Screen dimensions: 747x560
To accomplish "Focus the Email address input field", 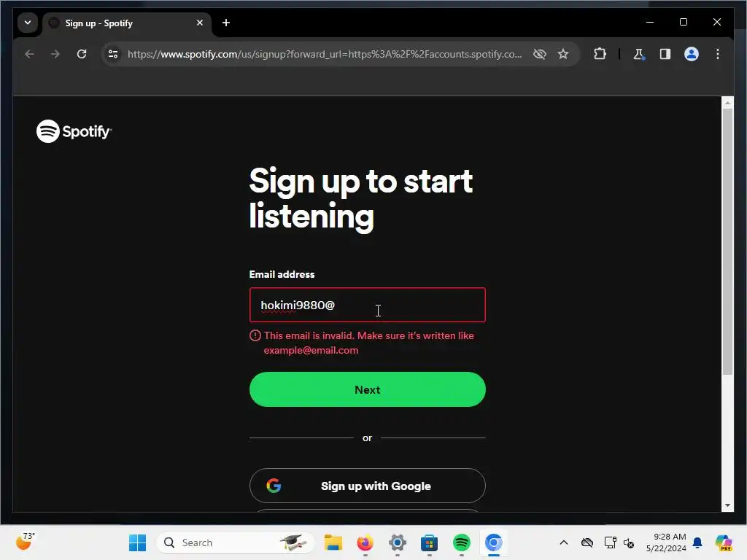I will (368, 305).
